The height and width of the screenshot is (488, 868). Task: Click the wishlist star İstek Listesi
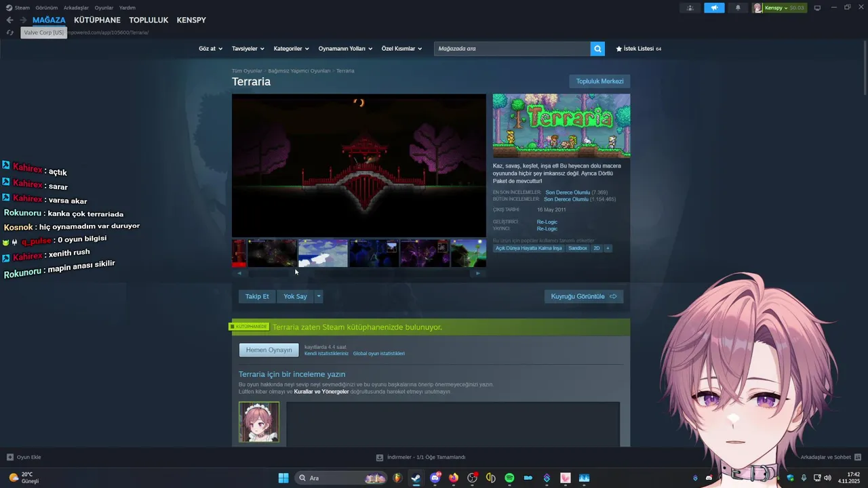click(638, 49)
